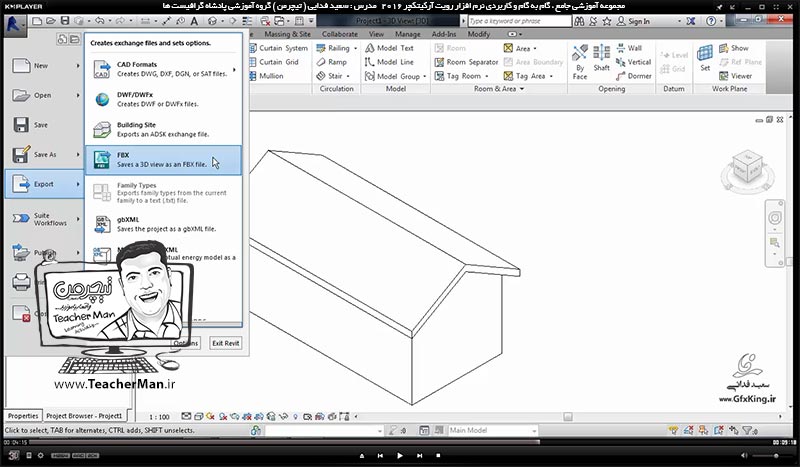Click the Open folder icon in quick access toolbar

tap(51, 21)
